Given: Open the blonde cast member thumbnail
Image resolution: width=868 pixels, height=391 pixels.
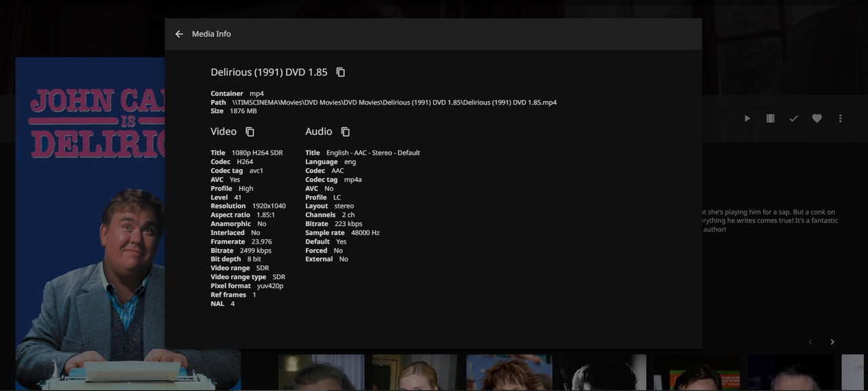Looking at the screenshot, I should coord(415,372).
